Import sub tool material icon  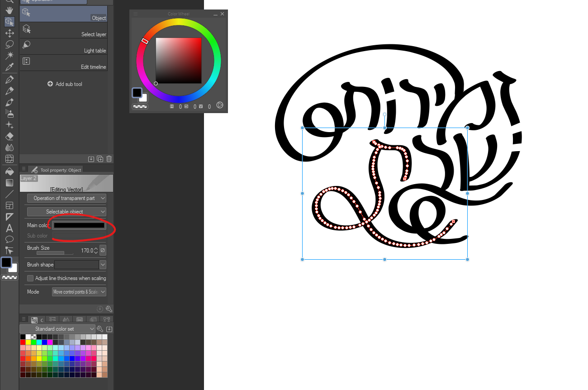(91, 159)
